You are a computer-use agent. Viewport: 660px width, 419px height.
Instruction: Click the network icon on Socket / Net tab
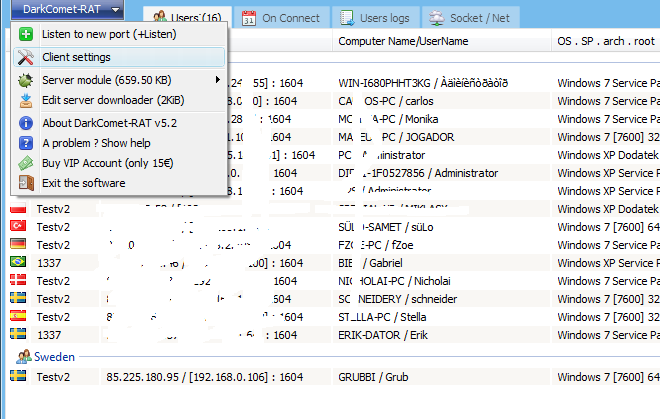click(436, 18)
